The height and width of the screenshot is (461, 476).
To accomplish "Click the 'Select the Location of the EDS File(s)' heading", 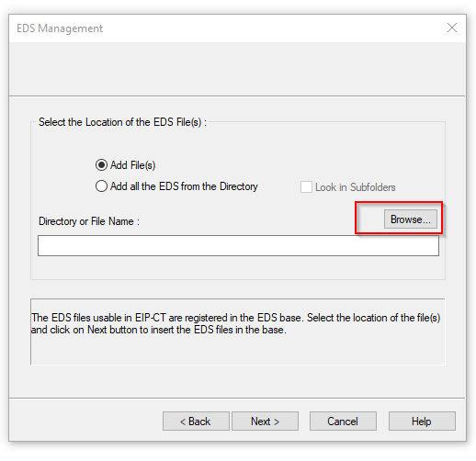I will (122, 122).
